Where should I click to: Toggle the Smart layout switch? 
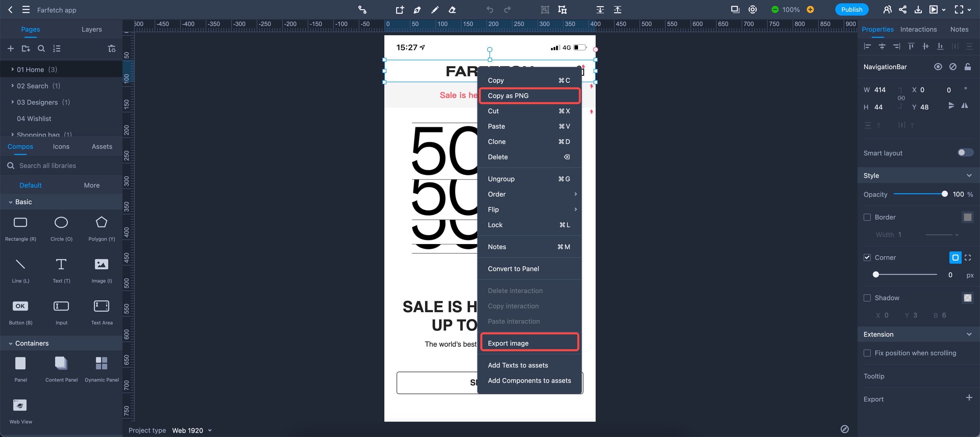(x=965, y=153)
